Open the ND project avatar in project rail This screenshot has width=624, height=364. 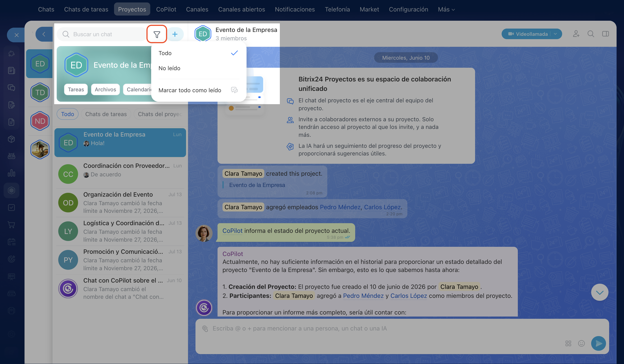point(40,121)
